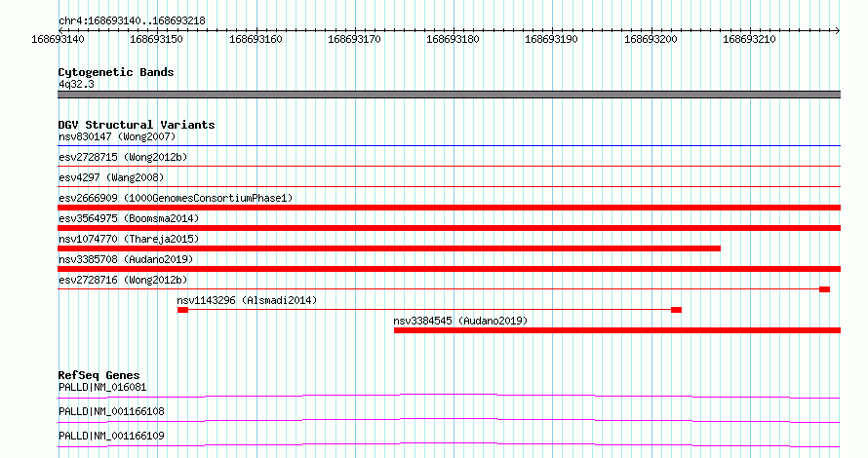The width and height of the screenshot is (868, 458).
Task: Open gene PALLD|NM_016081 label
Action: pos(102,387)
